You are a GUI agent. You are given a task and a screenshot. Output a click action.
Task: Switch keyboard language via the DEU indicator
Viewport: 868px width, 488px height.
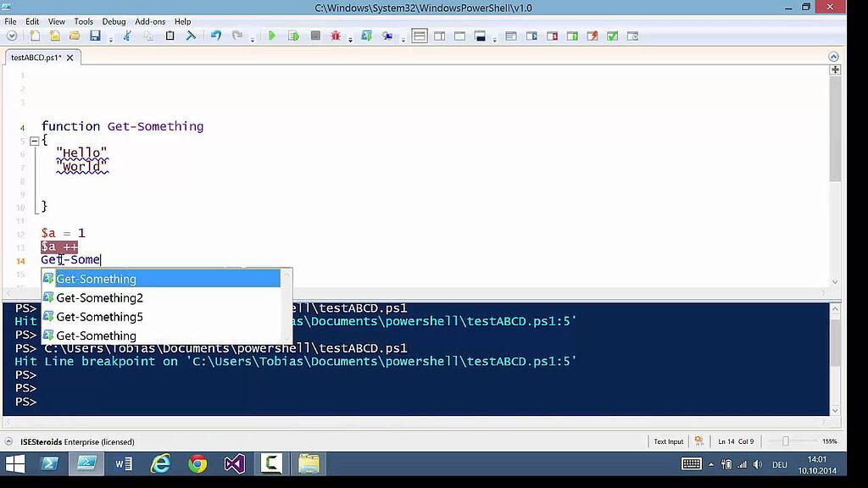[x=780, y=463]
